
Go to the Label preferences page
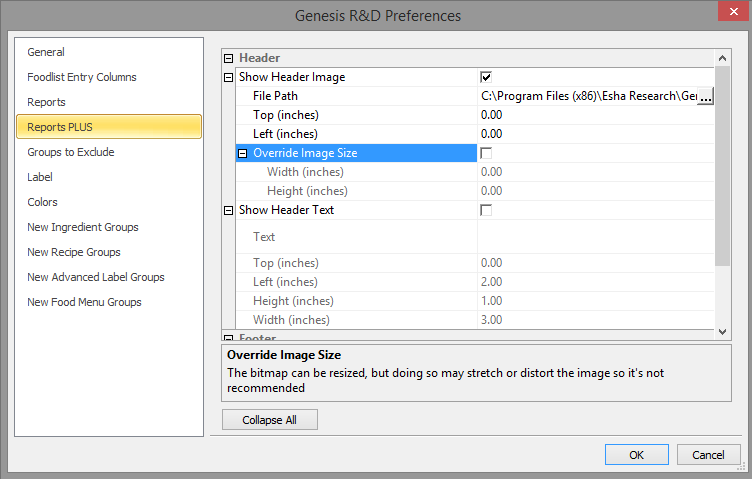click(x=40, y=177)
